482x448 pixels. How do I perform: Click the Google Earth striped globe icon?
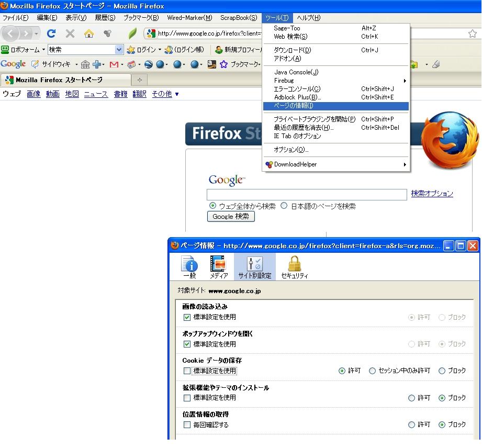tap(149, 64)
